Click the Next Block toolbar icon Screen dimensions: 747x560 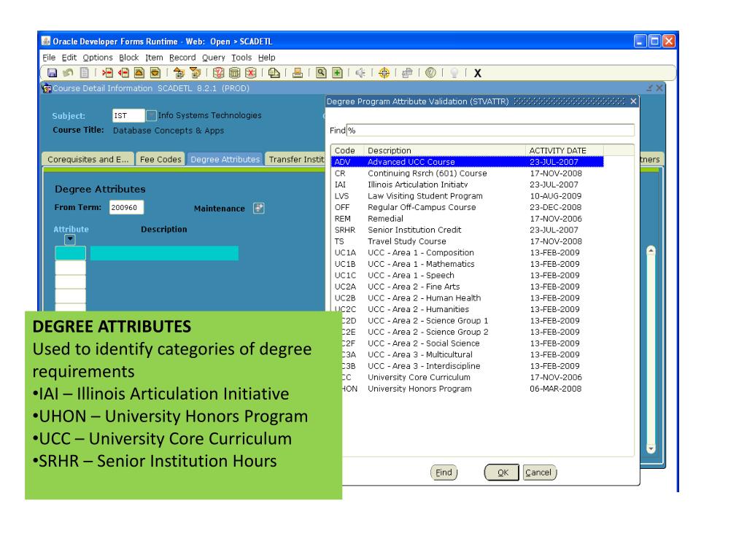pos(195,73)
